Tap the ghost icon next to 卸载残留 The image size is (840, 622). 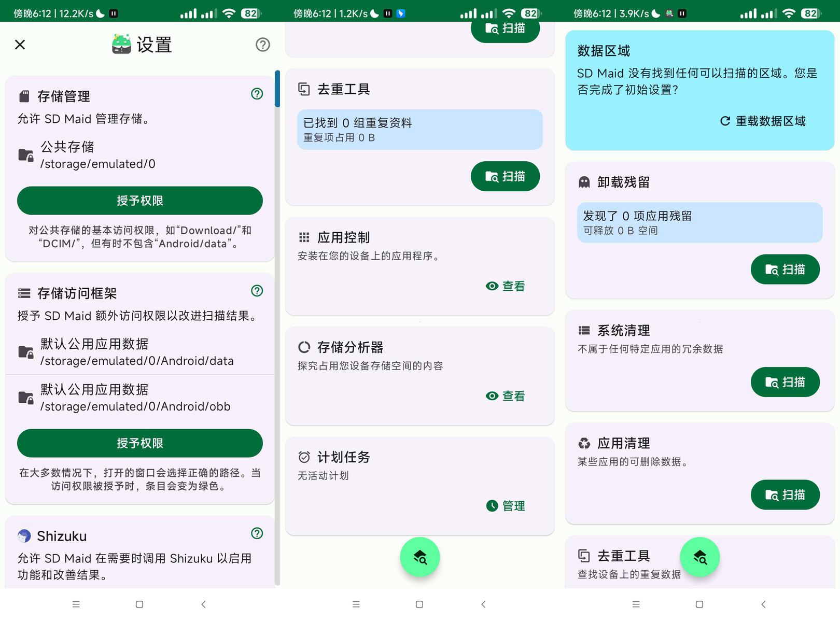pos(584,182)
